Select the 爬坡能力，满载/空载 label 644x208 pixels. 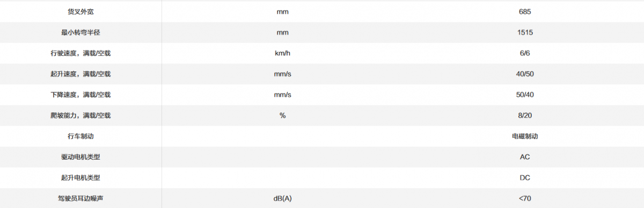80,116
